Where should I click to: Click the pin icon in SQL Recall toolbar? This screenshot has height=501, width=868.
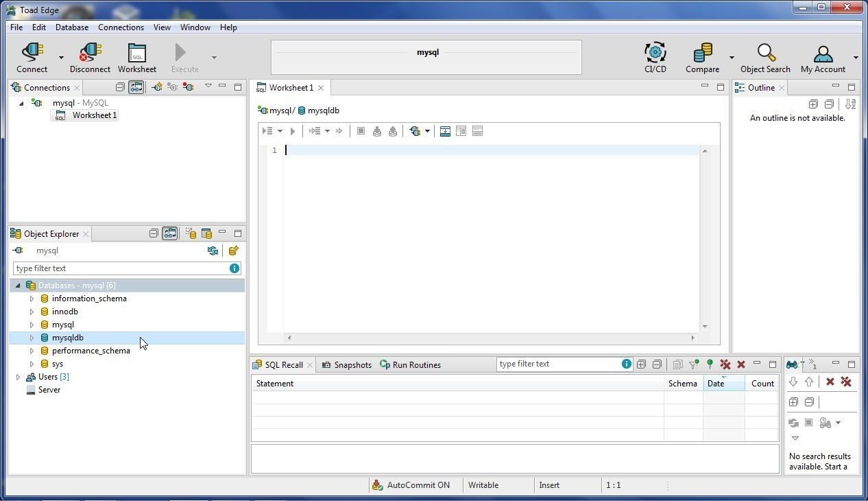(710, 364)
